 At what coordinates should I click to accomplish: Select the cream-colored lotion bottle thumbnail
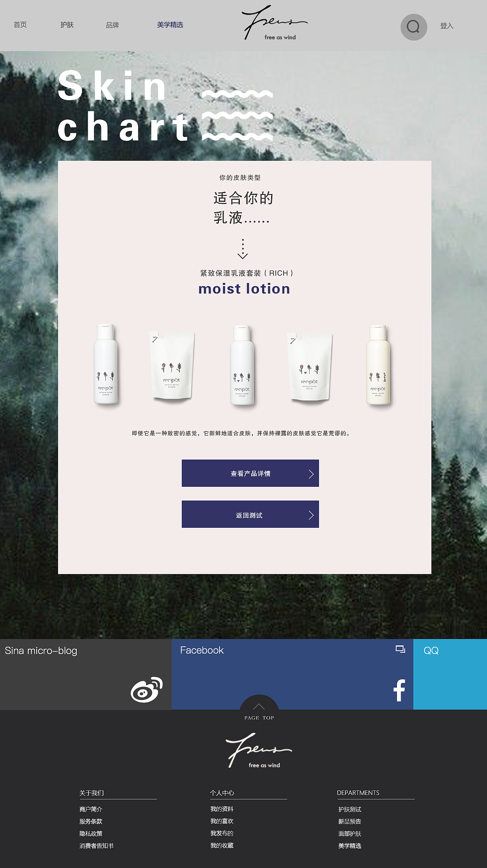(378, 365)
